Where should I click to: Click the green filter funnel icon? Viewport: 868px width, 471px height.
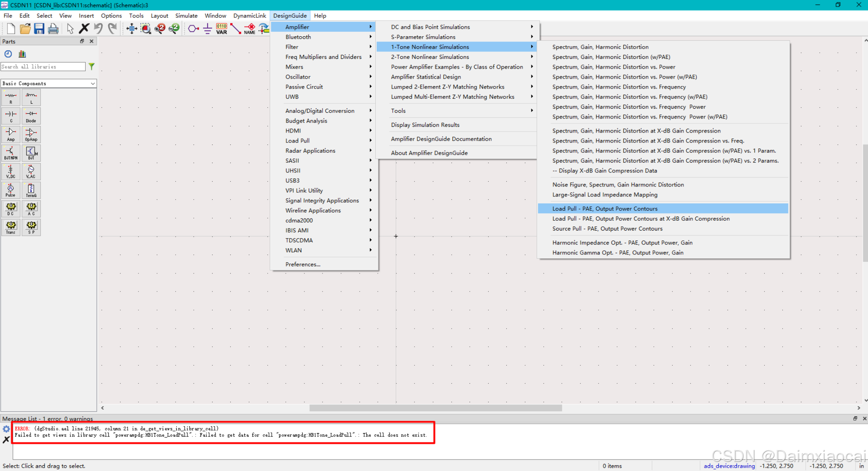pyautogui.click(x=91, y=66)
